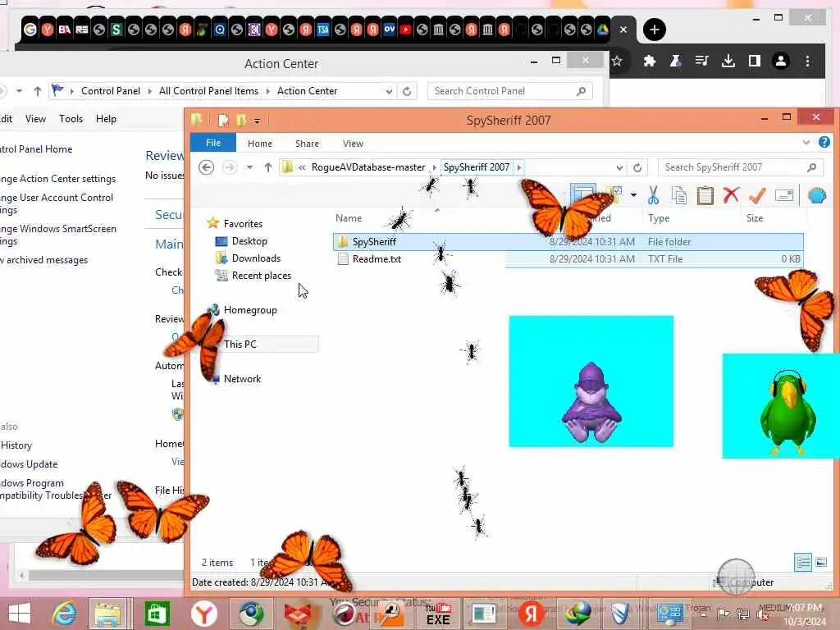The width and height of the screenshot is (840, 630).
Task: Click the orange checkmark Rename icon
Action: pyautogui.click(x=757, y=195)
